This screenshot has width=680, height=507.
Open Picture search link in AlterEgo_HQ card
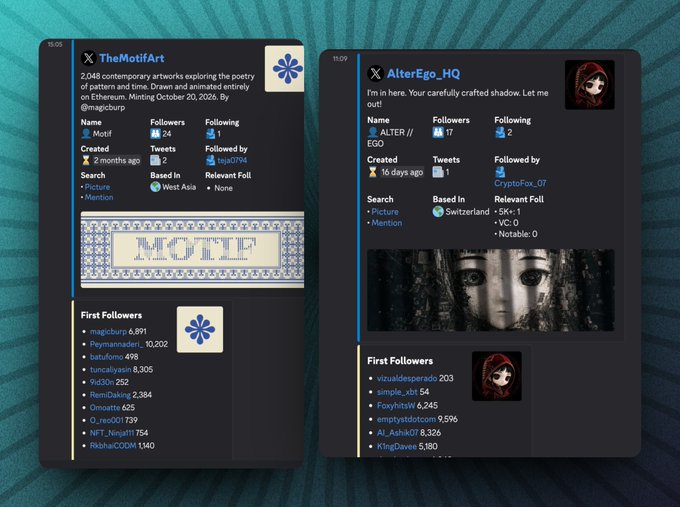coord(385,212)
